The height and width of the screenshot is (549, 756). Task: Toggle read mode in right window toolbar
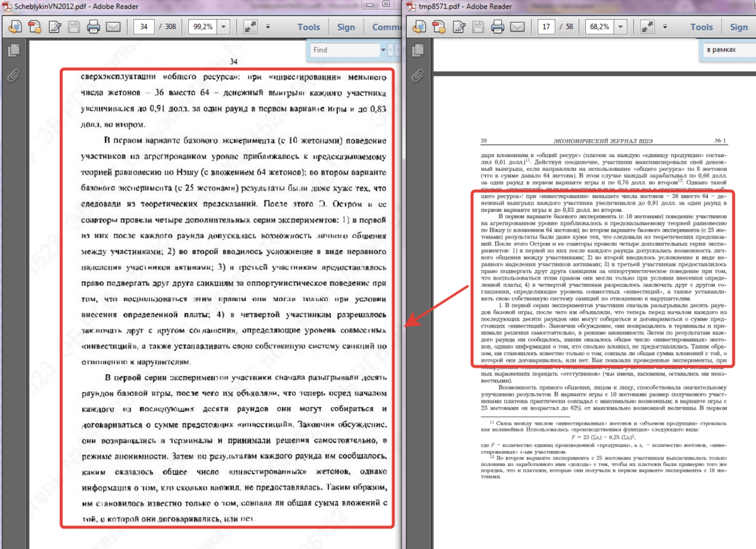click(647, 27)
